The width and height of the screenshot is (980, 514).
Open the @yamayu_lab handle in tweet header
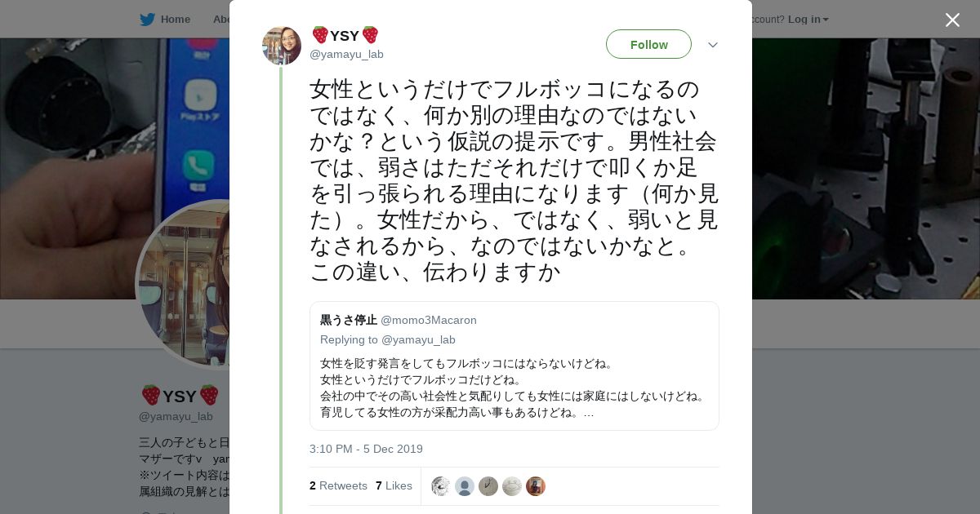coord(346,55)
